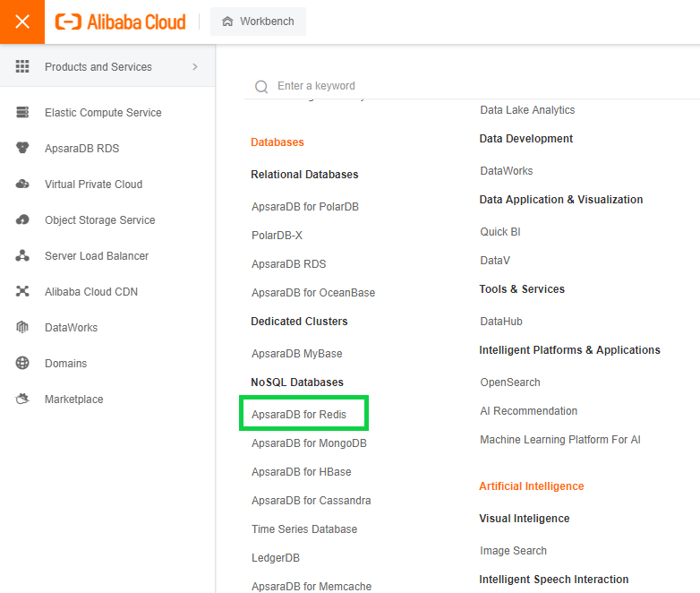
Task: Open Products and Services menu item
Action: click(x=107, y=66)
